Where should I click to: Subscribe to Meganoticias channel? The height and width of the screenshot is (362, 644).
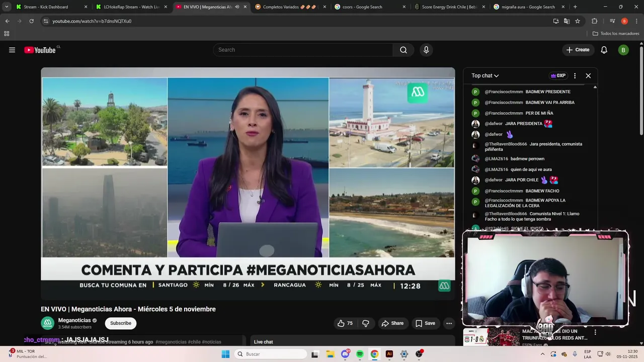121,323
